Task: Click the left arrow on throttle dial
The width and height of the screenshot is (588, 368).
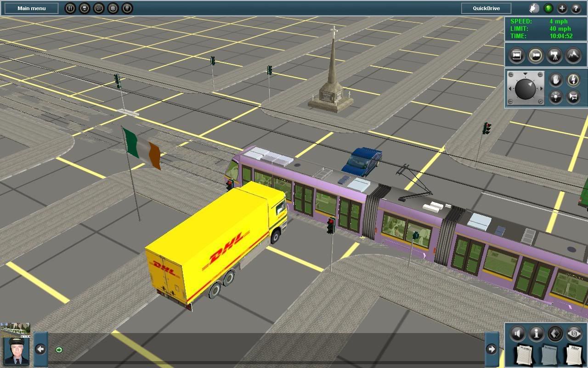Action: click(x=510, y=88)
